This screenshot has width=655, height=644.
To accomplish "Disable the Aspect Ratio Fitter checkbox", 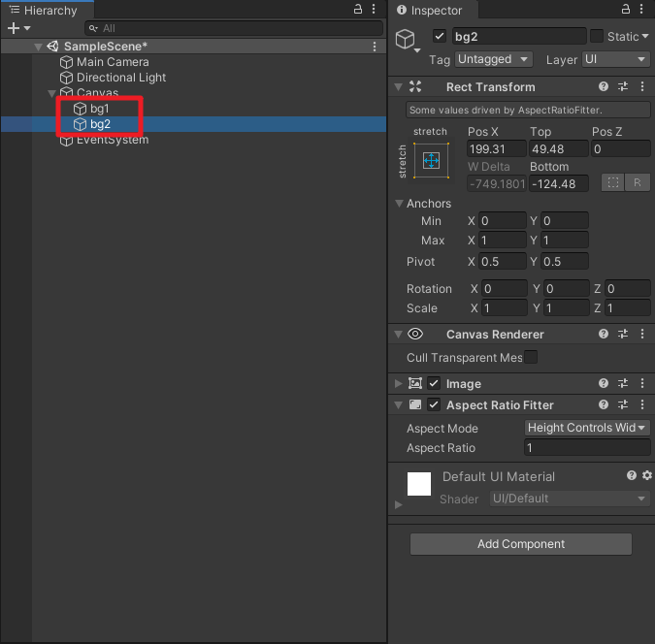I will (x=434, y=404).
